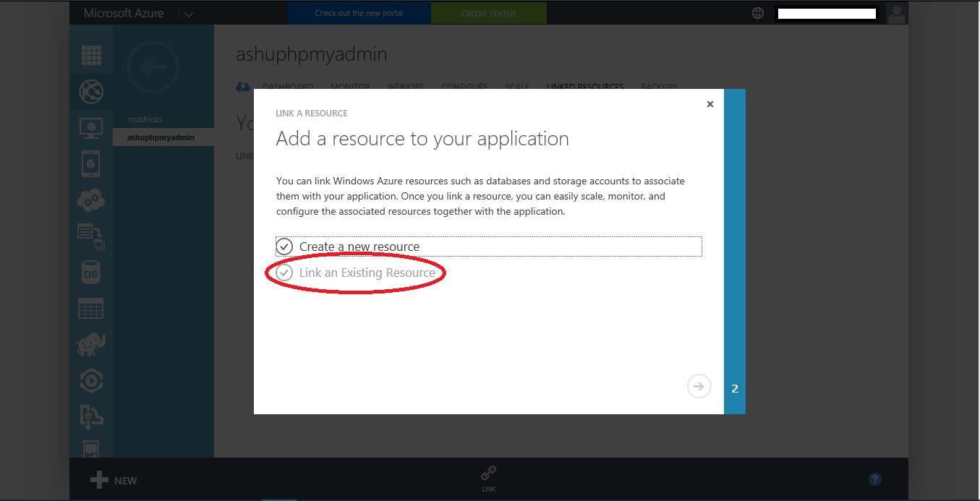
Task: Open the HDInsight elephant icon
Action: click(x=91, y=345)
